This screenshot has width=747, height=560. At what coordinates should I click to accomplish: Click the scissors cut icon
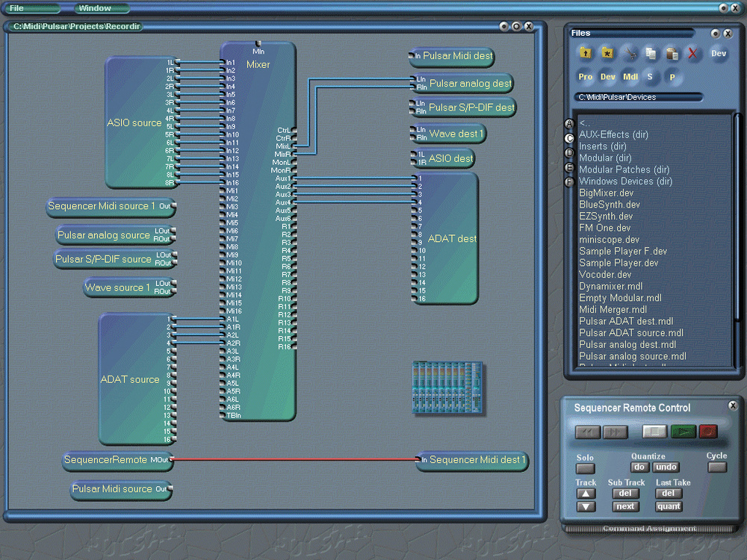coord(630,54)
